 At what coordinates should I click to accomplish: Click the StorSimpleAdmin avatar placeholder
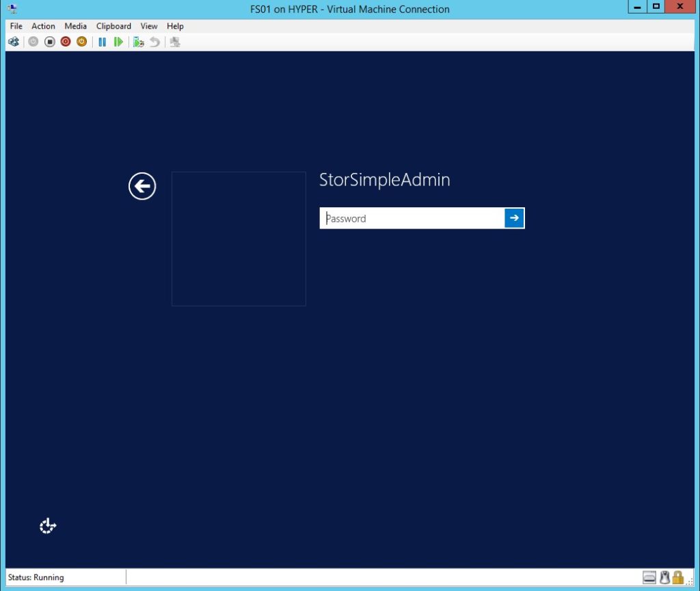click(239, 238)
